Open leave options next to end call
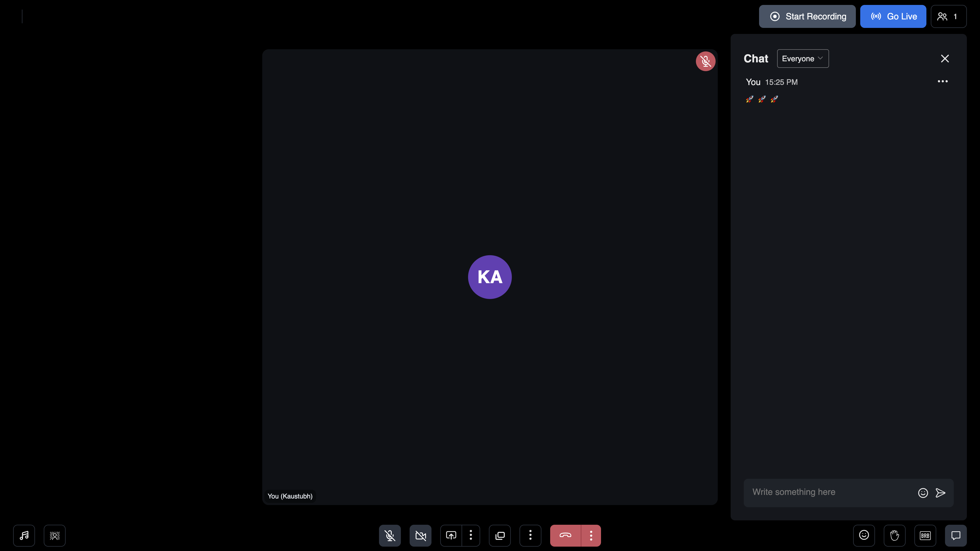 591,535
